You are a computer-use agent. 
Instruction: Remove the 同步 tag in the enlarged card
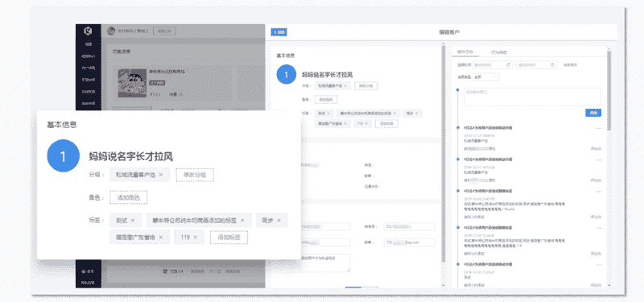click(x=279, y=220)
